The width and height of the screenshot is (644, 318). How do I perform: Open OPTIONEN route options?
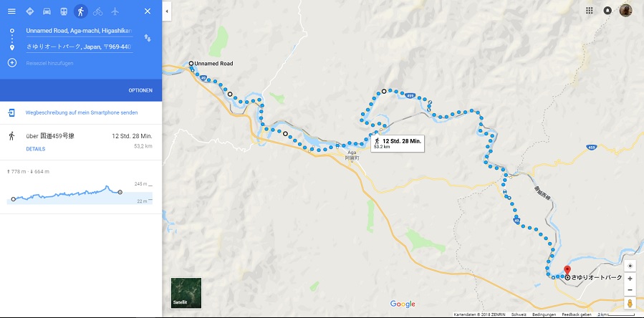(140, 90)
